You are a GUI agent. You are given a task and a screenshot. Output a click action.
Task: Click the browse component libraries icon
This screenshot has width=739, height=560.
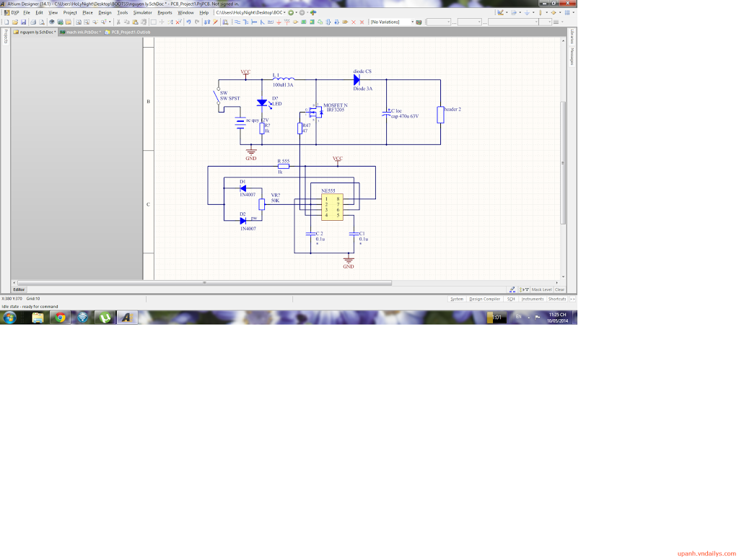click(x=225, y=22)
